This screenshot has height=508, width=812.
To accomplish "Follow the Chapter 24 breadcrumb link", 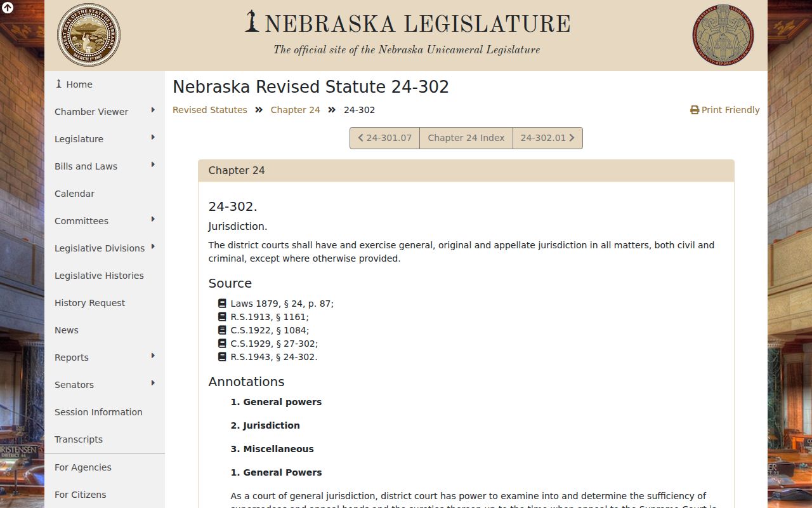I will (296, 110).
